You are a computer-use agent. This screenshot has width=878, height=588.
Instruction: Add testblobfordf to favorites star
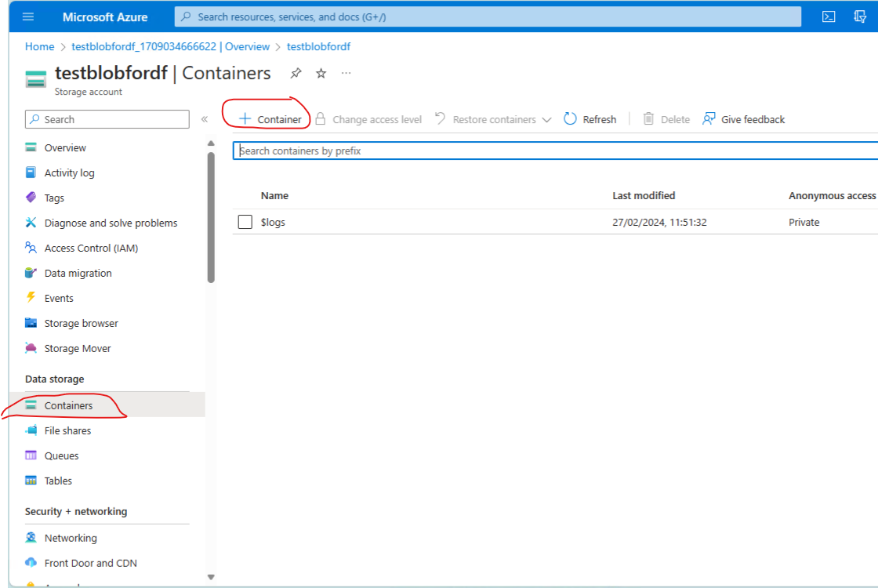tap(321, 74)
